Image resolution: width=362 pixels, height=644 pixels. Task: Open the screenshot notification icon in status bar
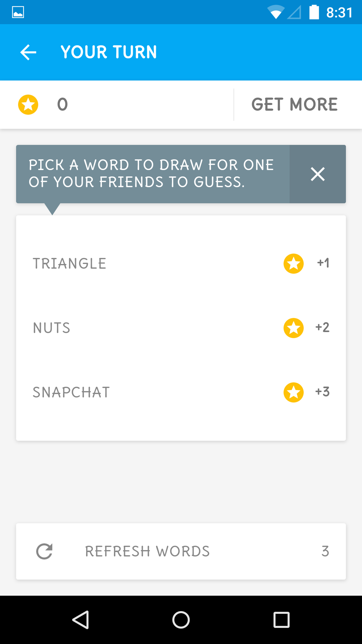click(18, 12)
